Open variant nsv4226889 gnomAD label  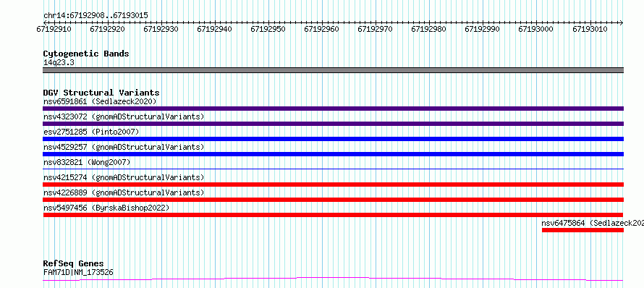coord(124,192)
